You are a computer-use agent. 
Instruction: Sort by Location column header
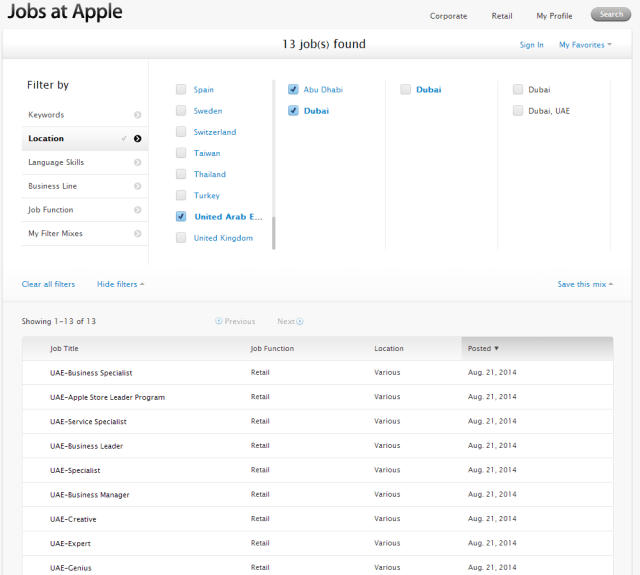coord(389,349)
